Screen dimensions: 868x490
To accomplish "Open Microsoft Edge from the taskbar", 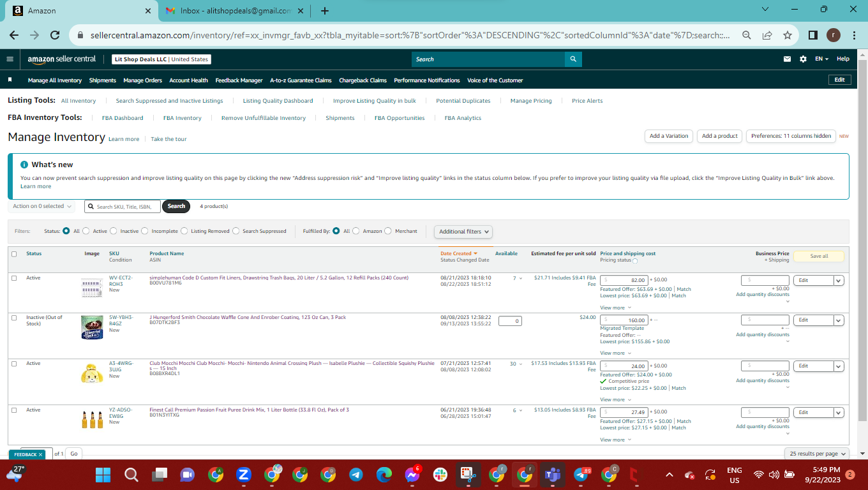I will (384, 475).
